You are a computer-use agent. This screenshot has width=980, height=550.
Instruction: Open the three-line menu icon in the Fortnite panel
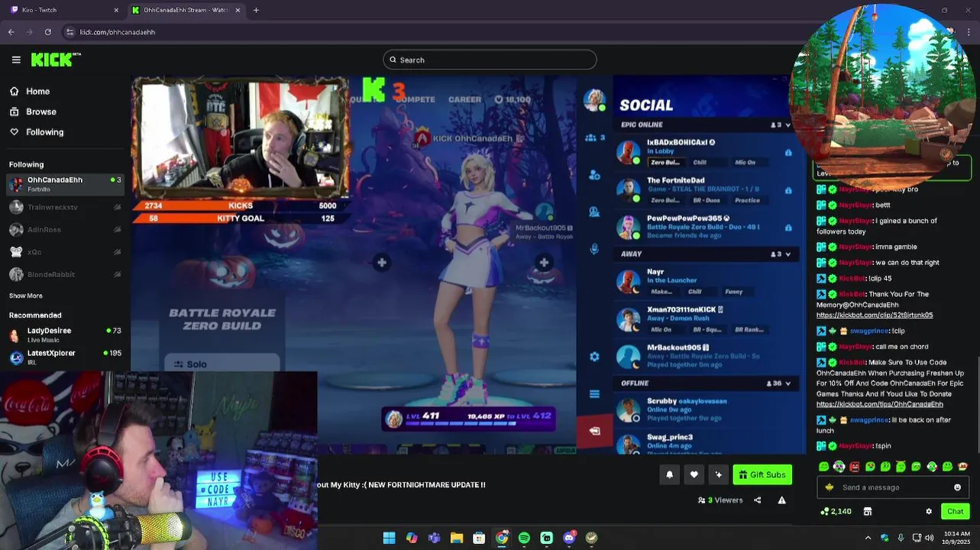594,394
